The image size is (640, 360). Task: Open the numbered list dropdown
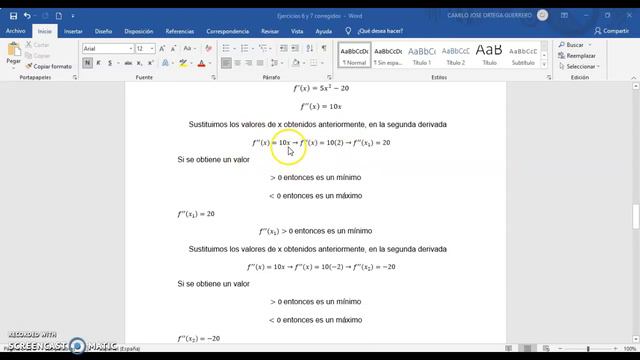[x=253, y=49]
